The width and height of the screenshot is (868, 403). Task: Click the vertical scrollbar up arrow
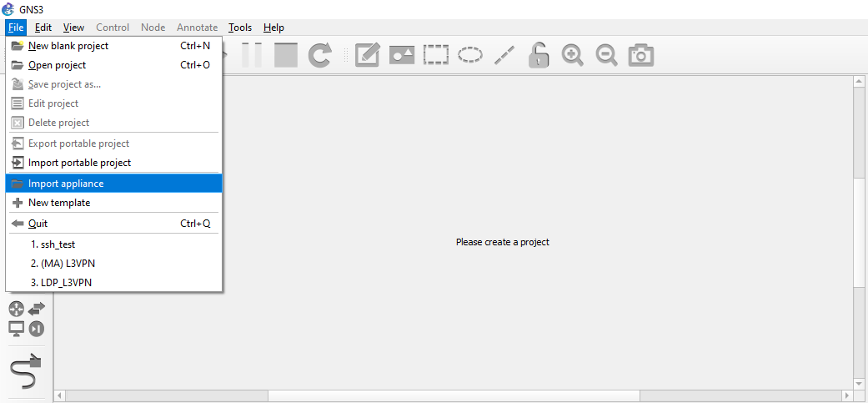tap(859, 82)
